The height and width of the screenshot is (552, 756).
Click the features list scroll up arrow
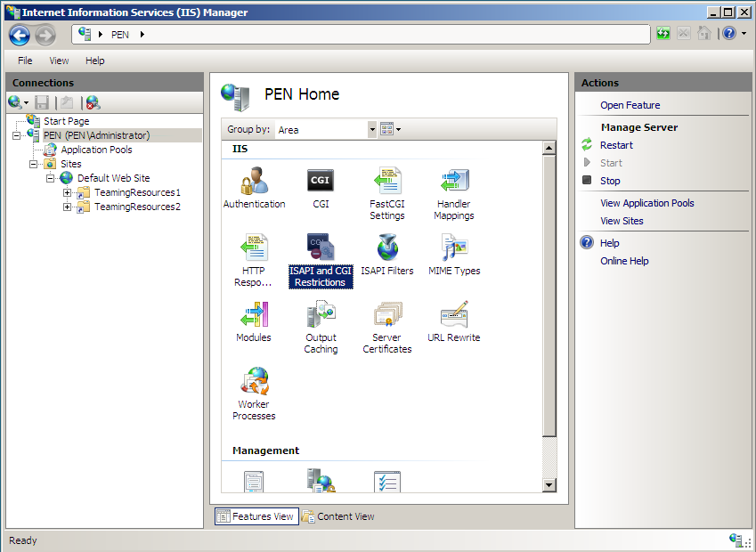pos(549,148)
